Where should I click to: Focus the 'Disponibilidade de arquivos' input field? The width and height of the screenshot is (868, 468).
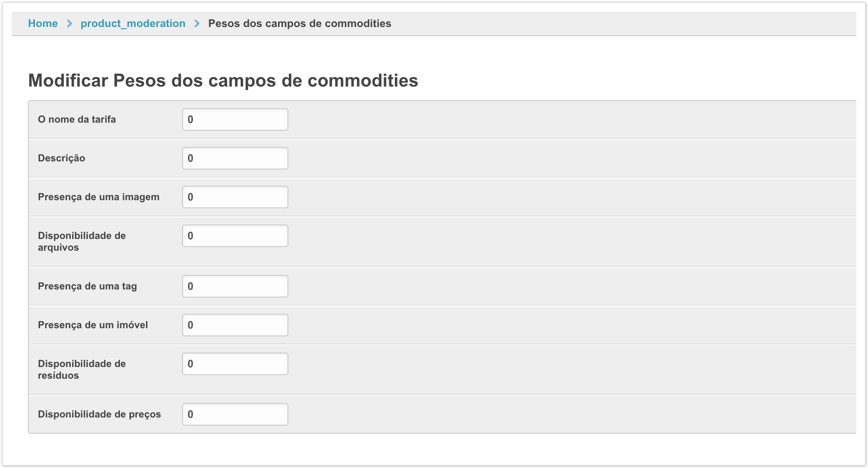click(235, 236)
